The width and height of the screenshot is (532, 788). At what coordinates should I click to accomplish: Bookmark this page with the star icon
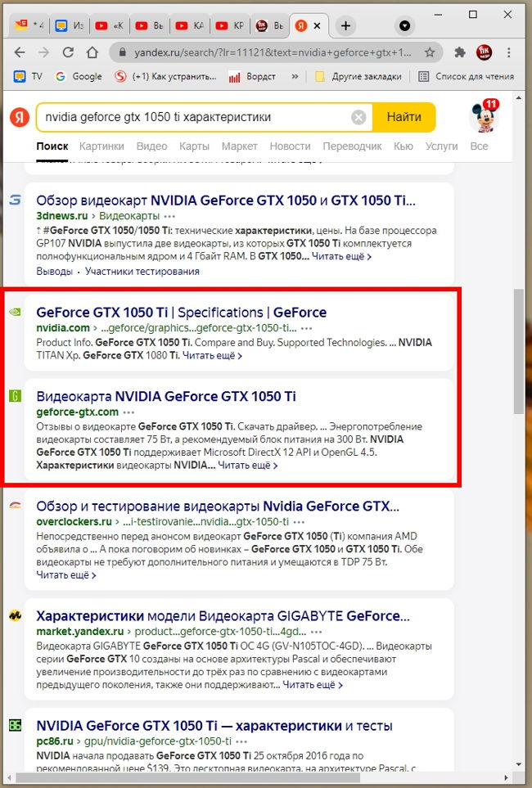tap(430, 52)
